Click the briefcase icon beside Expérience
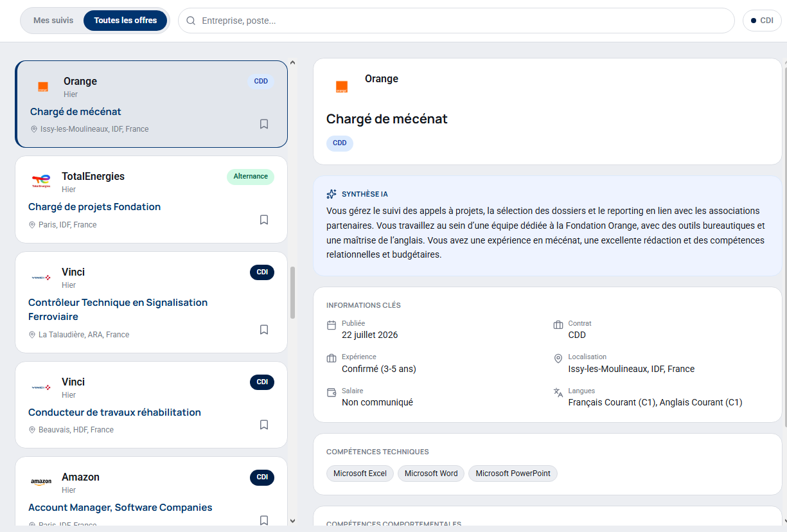The image size is (787, 532). pos(332,359)
